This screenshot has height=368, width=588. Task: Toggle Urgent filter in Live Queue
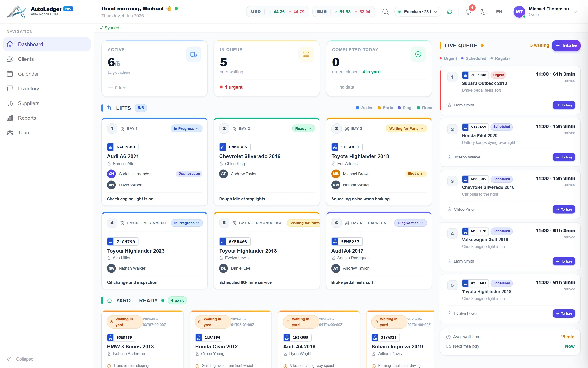click(x=448, y=59)
